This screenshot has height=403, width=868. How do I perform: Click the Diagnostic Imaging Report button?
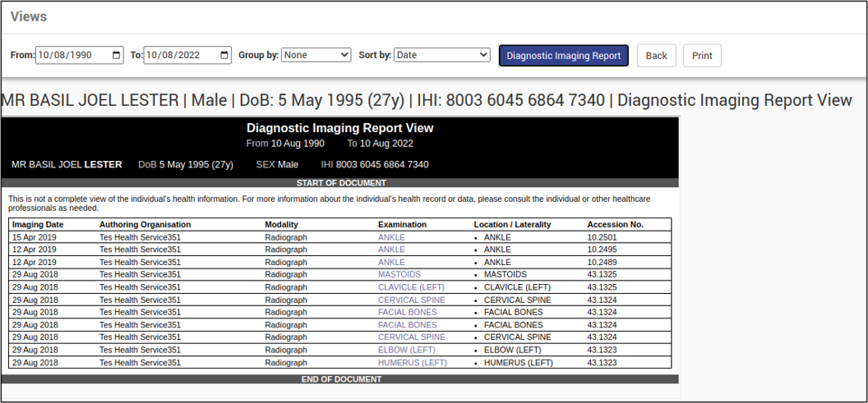563,56
